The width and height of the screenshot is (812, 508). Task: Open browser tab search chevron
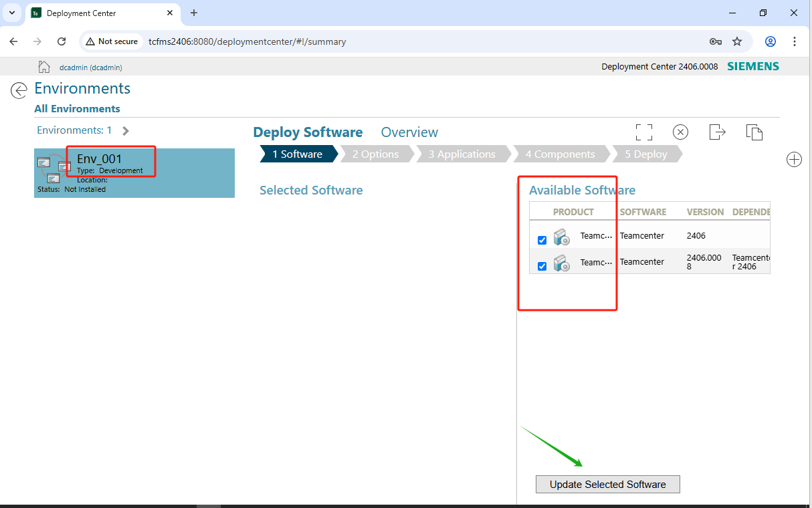12,13
